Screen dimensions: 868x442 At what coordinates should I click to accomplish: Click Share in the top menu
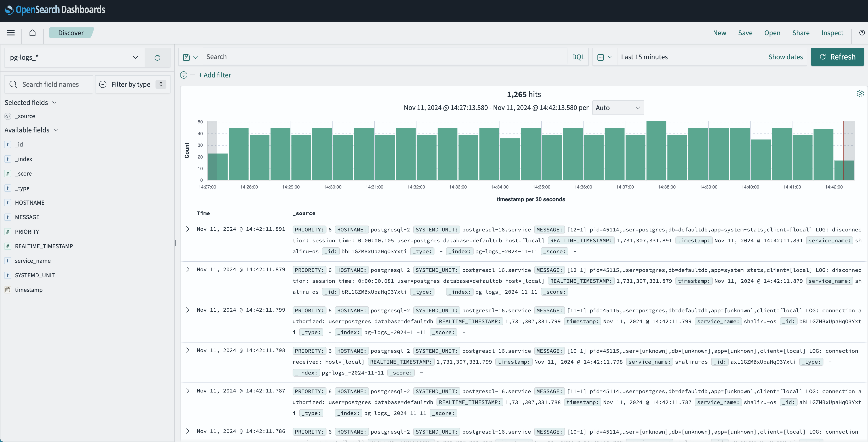801,33
